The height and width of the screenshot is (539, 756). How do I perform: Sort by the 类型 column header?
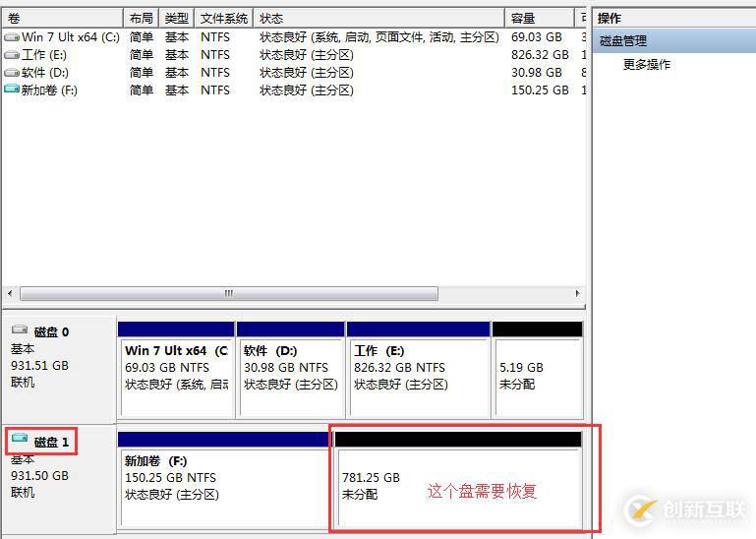[176, 19]
